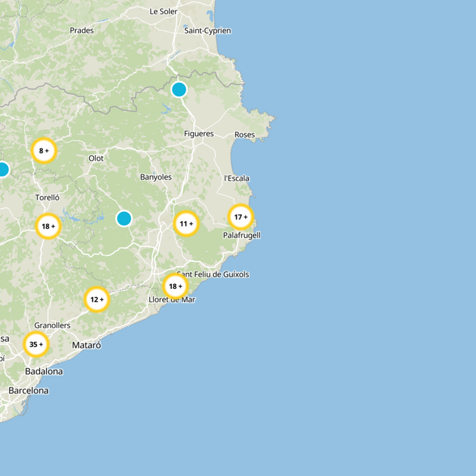
Task: Click the Palafrugell map label
Action: (242, 235)
